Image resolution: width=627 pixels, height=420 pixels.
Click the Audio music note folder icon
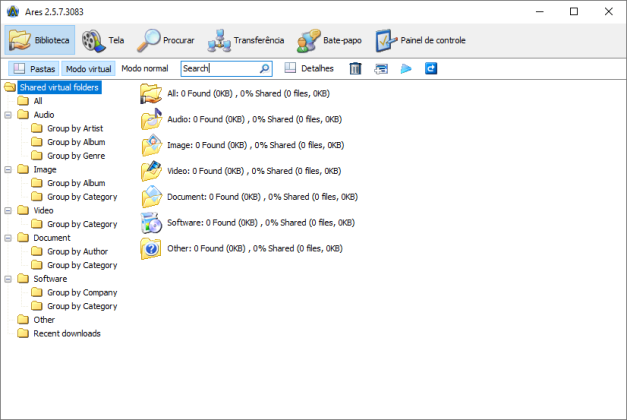(151, 119)
